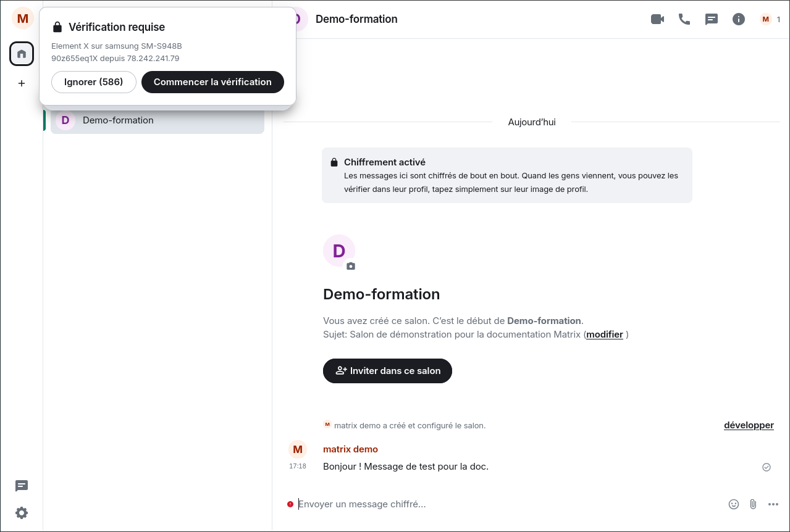Click Commencer la vérification button
The width and height of the screenshot is (790, 532).
pyautogui.click(x=212, y=82)
